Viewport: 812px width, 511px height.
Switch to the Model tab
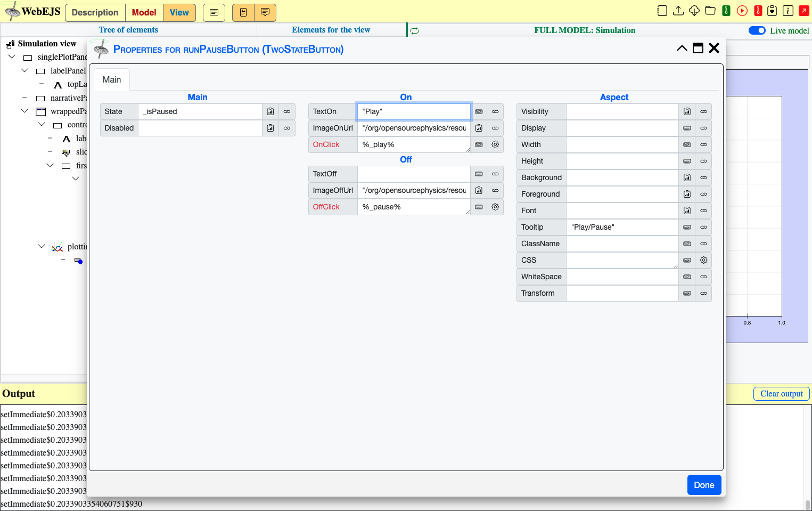tap(144, 13)
